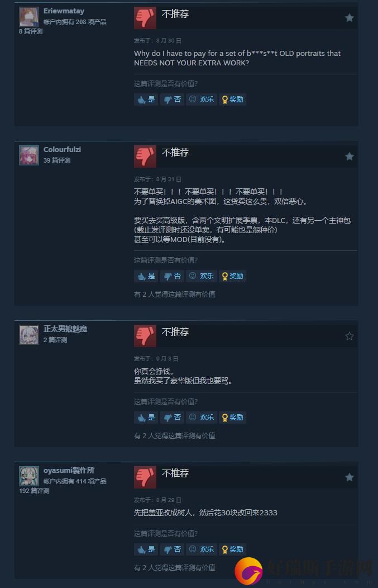Image resolution: width=378 pixels, height=588 pixels.
Task: Give 奖励 award to oyasumi製作所's review
Action: point(232,549)
